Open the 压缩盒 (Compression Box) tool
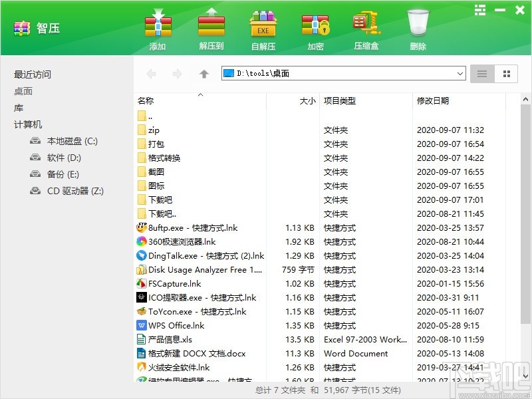This screenshot has height=399, width=532. (x=366, y=28)
